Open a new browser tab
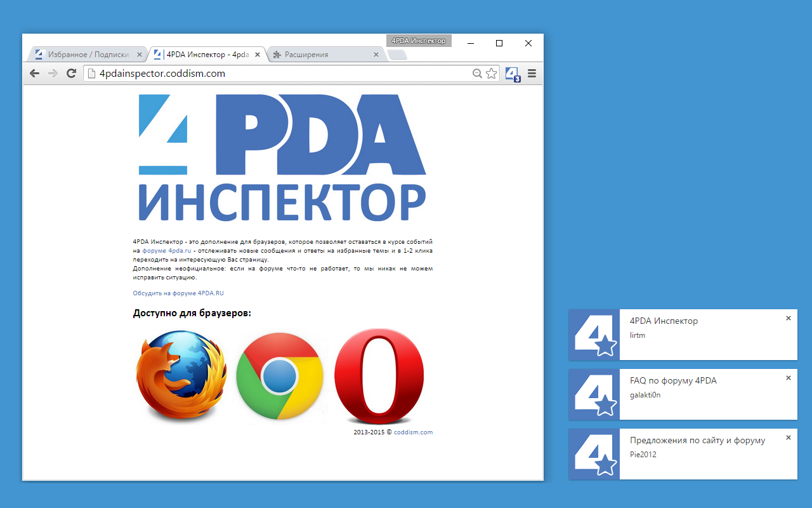 click(x=396, y=55)
